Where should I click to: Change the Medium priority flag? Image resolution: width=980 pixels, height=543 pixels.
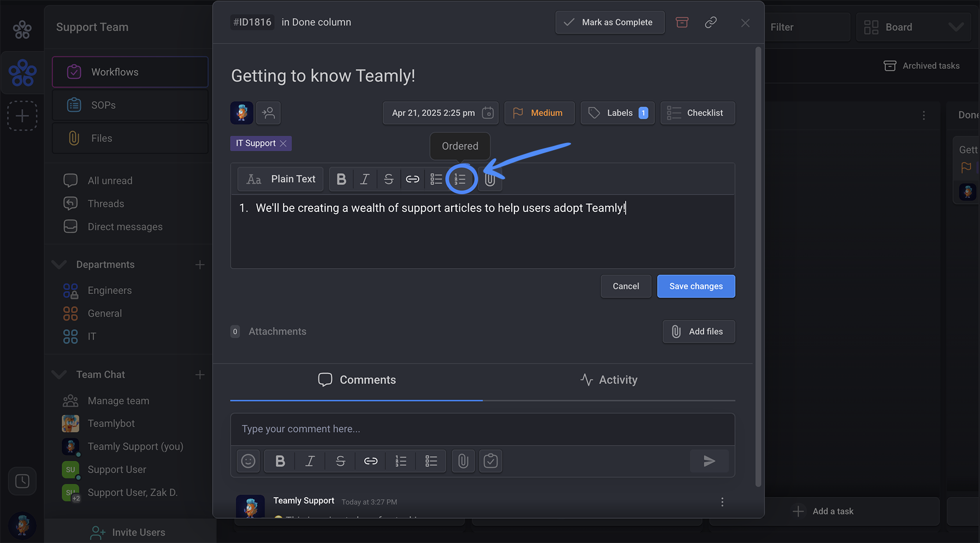coord(540,113)
